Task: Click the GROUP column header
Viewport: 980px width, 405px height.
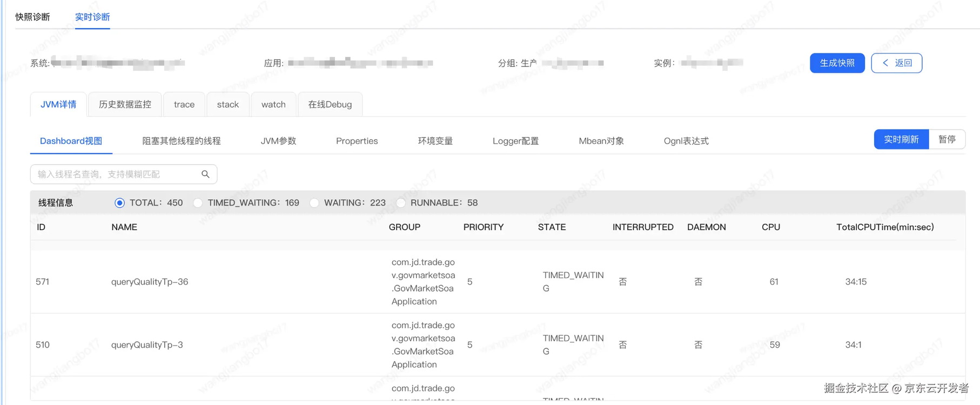Action: pyautogui.click(x=405, y=227)
